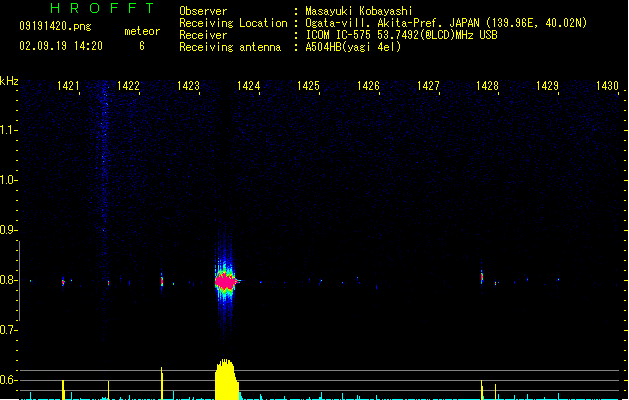Click the HROFFT title text
Screen dimensions: 629x400
pyautogui.click(x=102, y=8)
